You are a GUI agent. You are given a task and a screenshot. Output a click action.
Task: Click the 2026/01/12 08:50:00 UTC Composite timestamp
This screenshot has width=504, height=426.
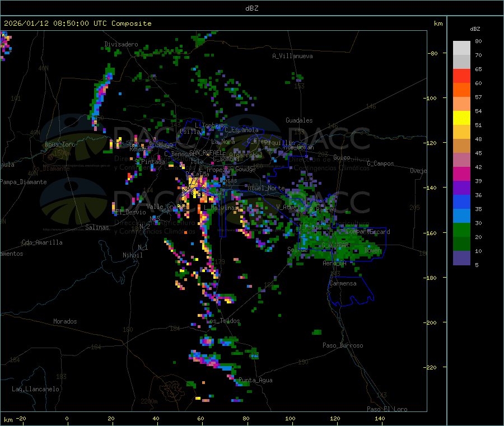click(x=77, y=24)
